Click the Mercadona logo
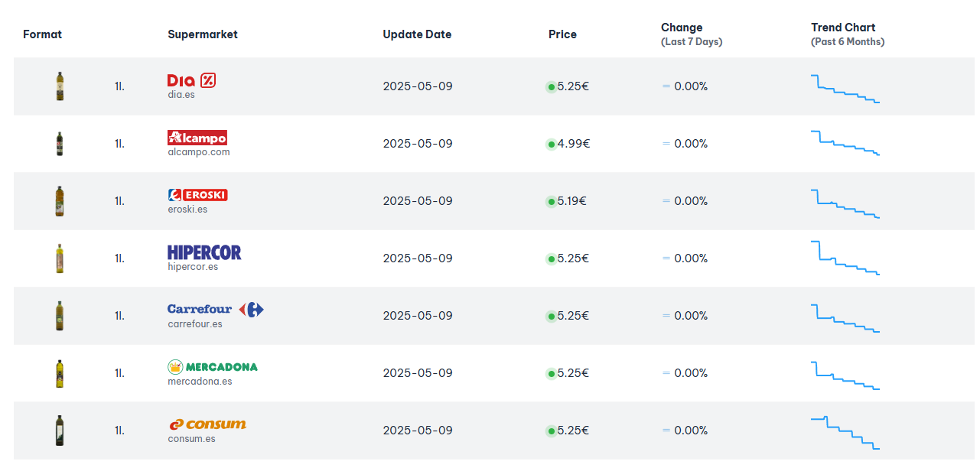 point(213,367)
